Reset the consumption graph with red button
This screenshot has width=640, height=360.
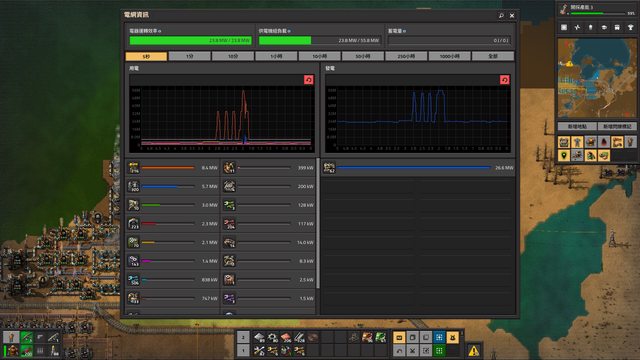point(309,80)
